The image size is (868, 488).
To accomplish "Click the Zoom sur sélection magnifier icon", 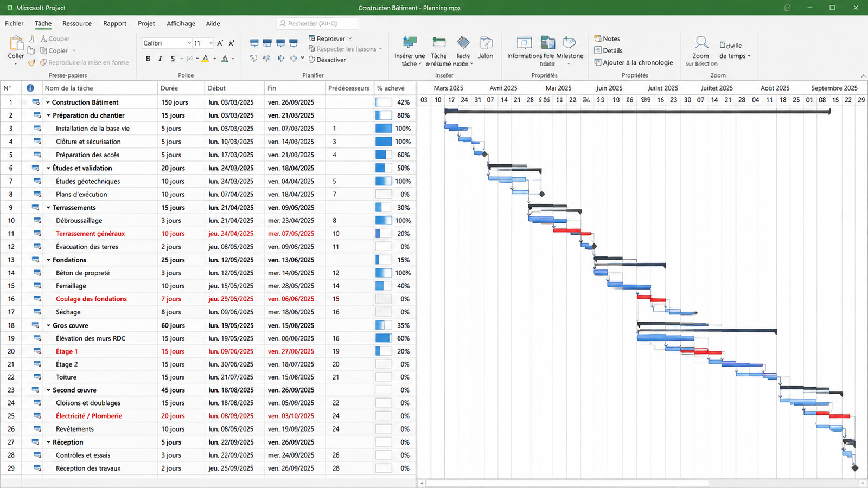I will tap(701, 43).
